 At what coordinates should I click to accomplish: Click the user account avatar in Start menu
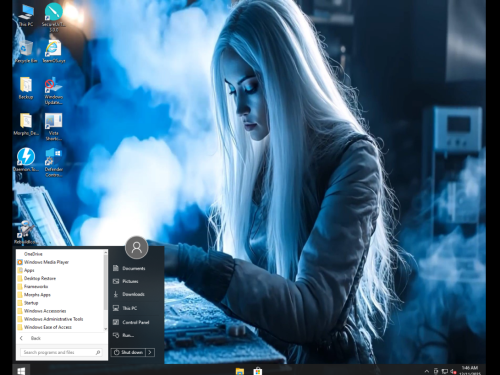pyautogui.click(x=137, y=248)
